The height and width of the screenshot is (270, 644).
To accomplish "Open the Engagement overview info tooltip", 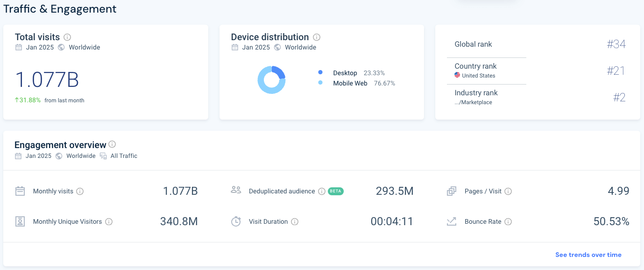I will (x=112, y=145).
